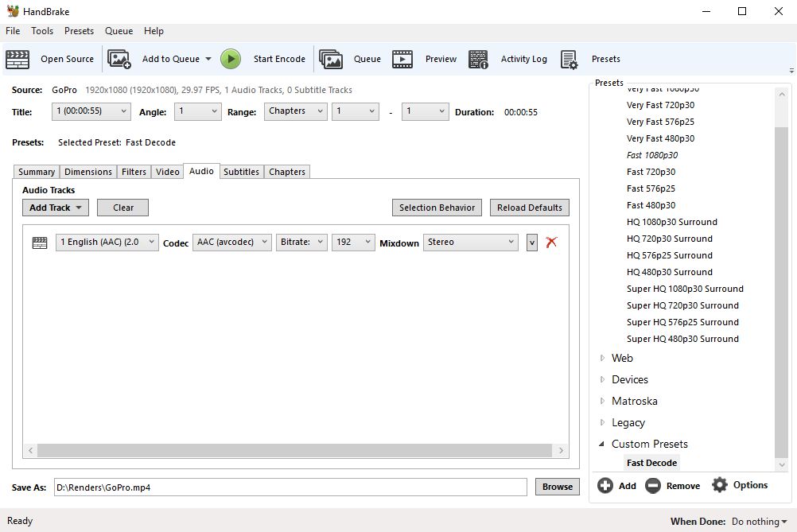Select the Fast 1080p30 preset
The image size is (797, 532).
point(652,156)
